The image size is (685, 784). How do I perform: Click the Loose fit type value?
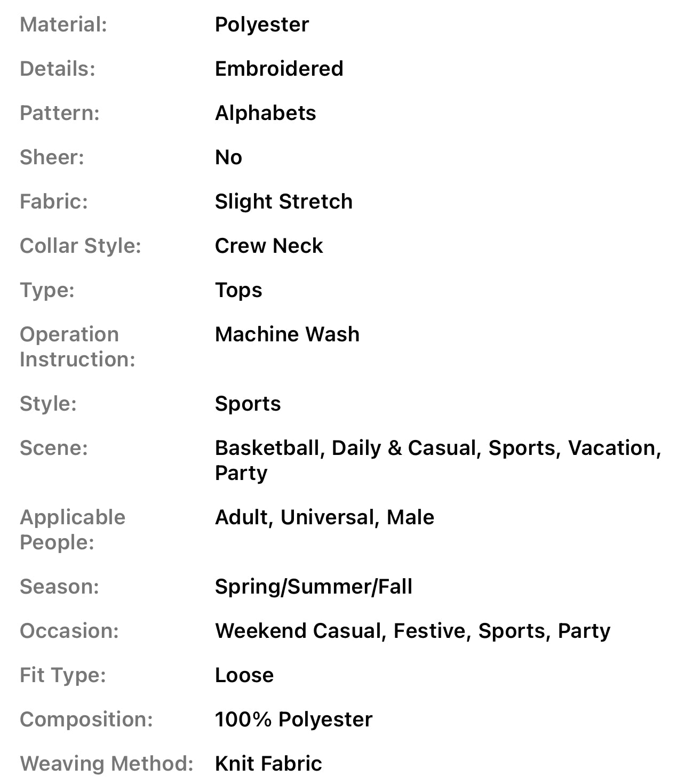click(x=244, y=675)
